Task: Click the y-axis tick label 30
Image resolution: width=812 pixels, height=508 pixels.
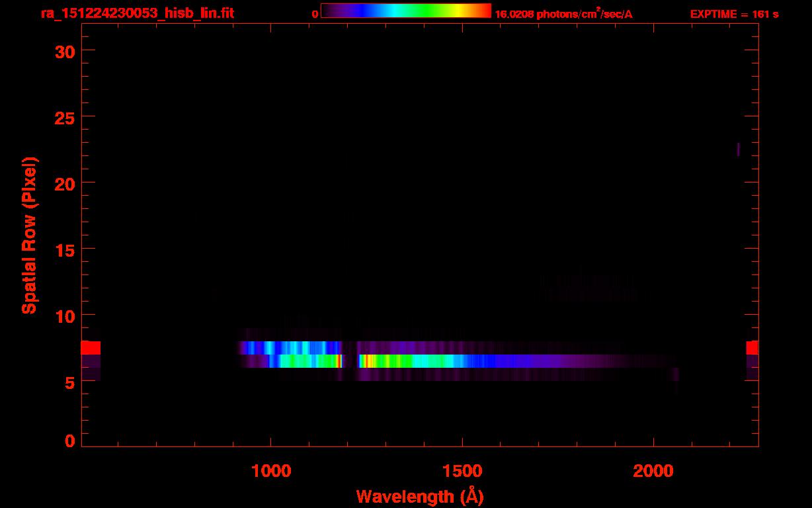Action: click(x=65, y=51)
